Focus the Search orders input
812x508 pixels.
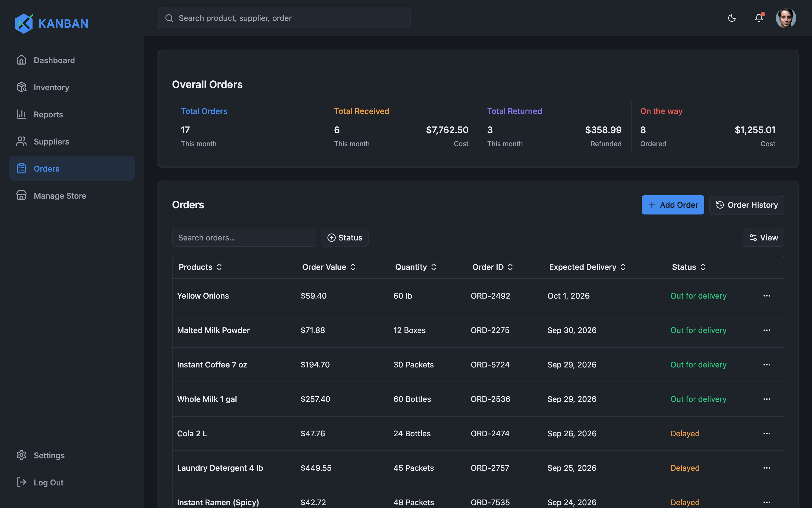(x=244, y=238)
